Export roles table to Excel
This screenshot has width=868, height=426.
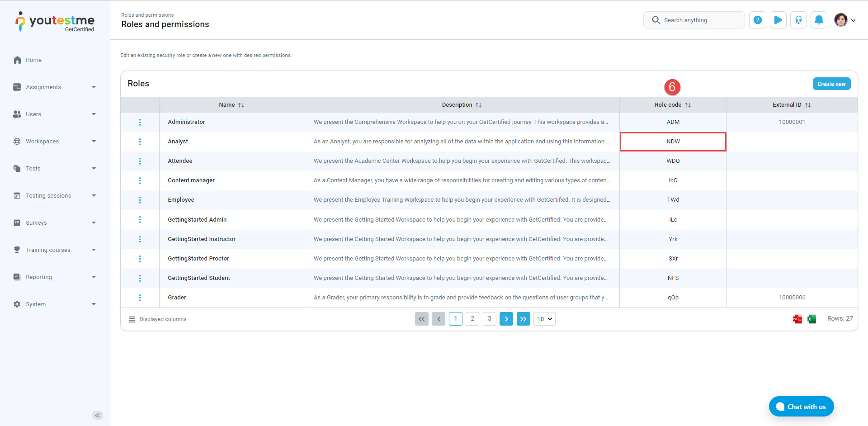(x=811, y=319)
